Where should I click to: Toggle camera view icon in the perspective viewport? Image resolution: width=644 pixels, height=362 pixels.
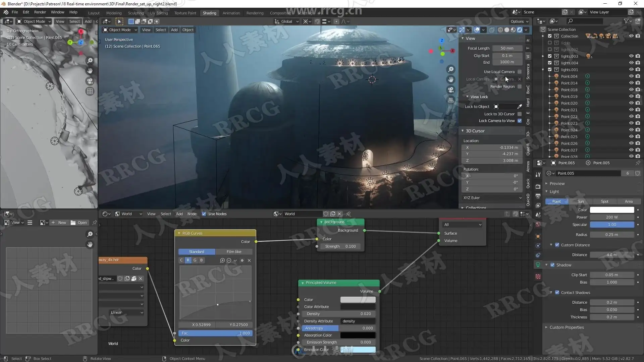451,90
